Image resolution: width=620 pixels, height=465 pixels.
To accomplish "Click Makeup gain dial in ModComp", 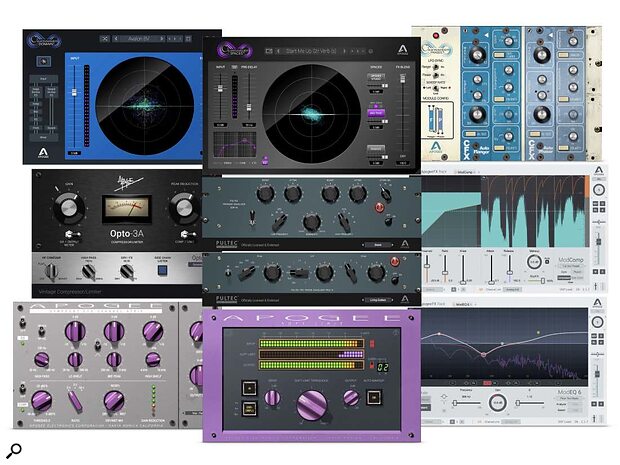I will click(x=535, y=262).
